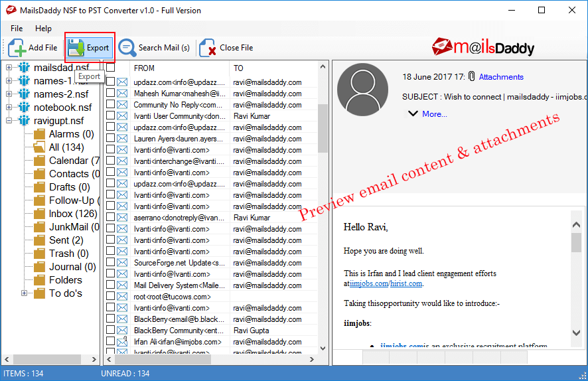Click the Close File icon
The height and width of the screenshot is (381, 588).
pyautogui.click(x=207, y=48)
